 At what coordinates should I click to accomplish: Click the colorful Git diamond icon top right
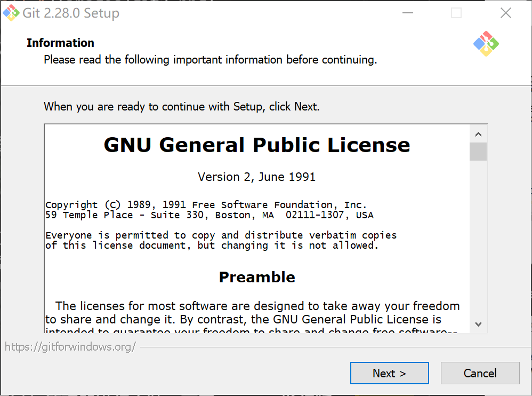(x=485, y=43)
